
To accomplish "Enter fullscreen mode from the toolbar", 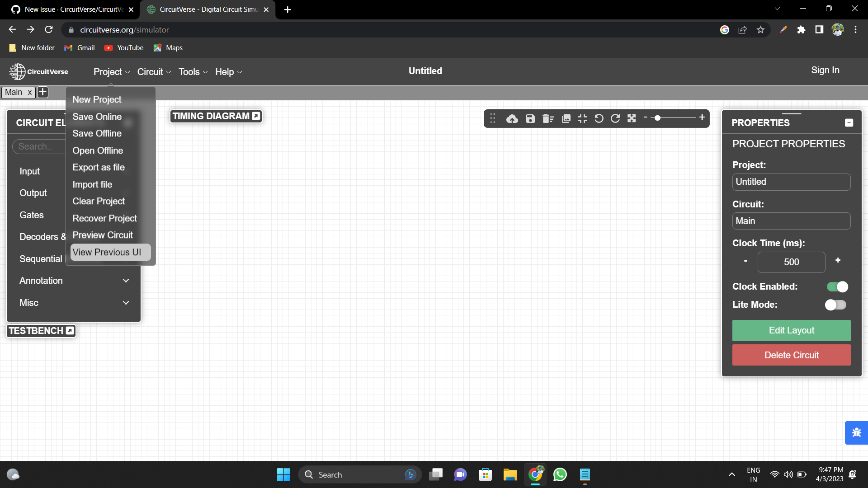I will (632, 118).
